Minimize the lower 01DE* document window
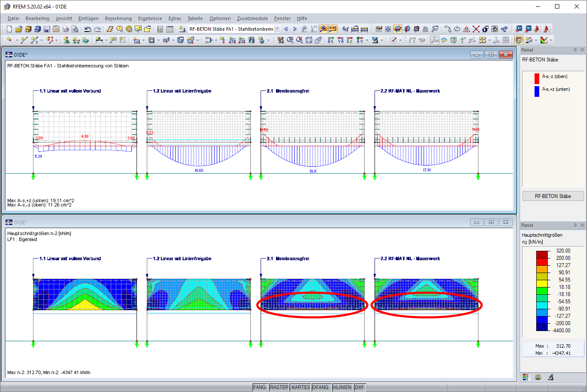The image size is (587, 392). click(x=477, y=222)
